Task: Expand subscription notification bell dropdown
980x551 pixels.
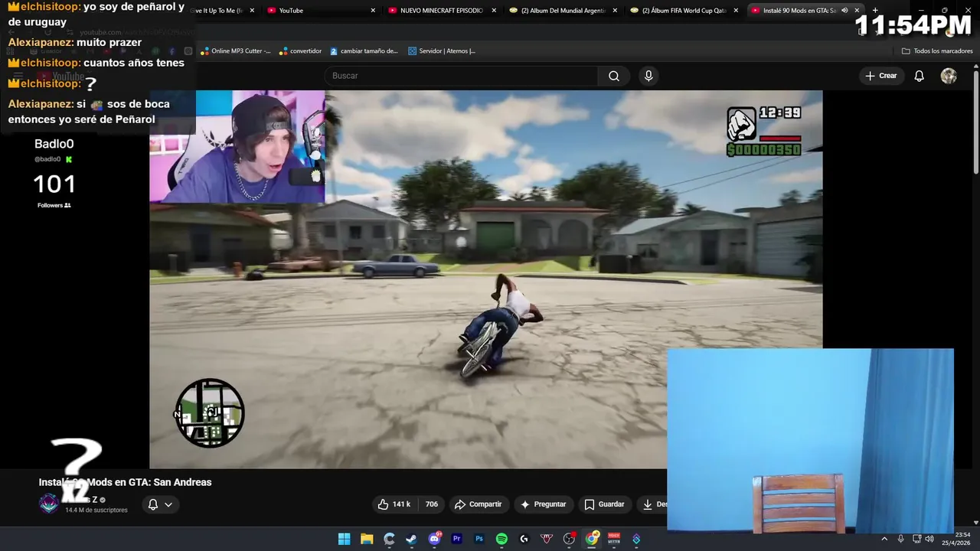Action: point(160,504)
